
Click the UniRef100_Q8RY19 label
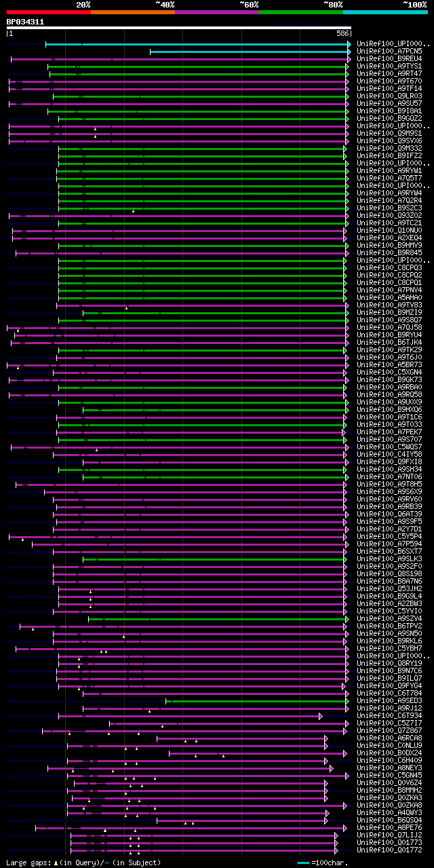point(389,663)
